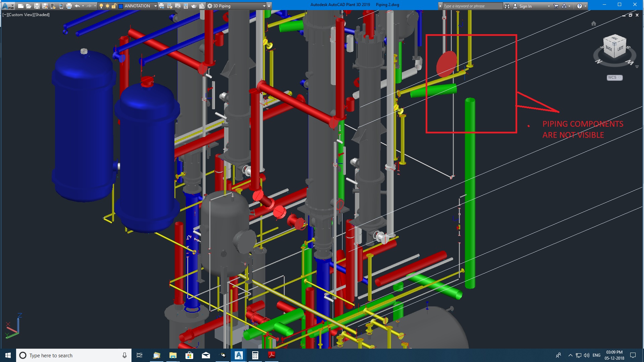The height and width of the screenshot is (362, 644).
Task: Open a file with Open icon
Action: coord(29,6)
